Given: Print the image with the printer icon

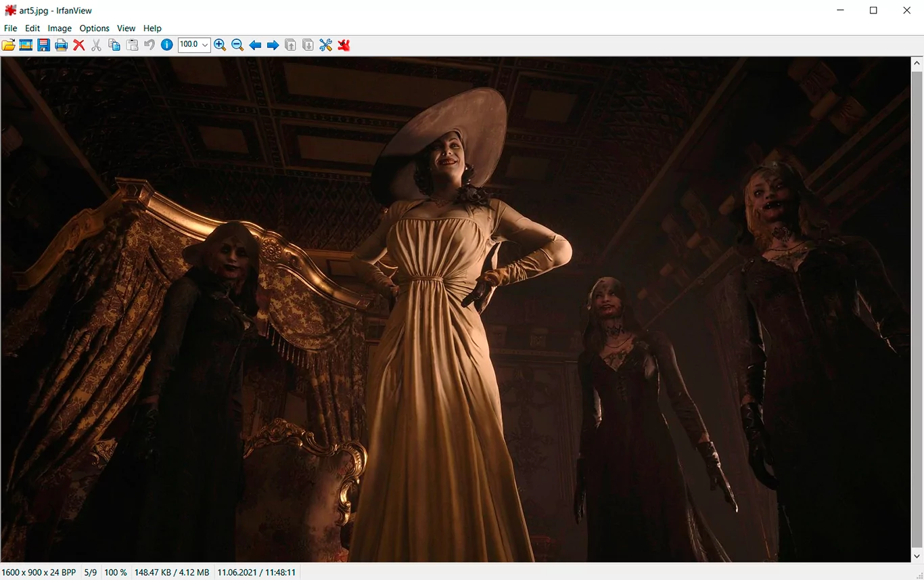Looking at the screenshot, I should [61, 45].
